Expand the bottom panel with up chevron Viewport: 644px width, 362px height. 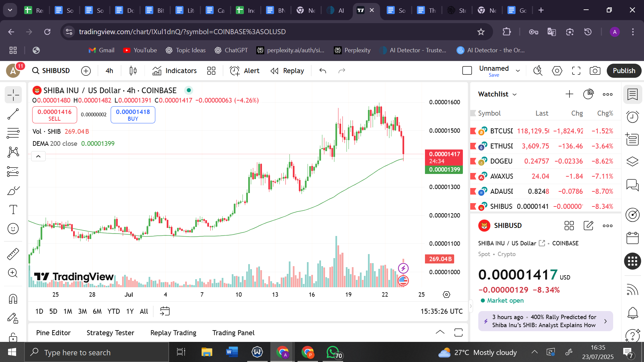[x=440, y=332]
